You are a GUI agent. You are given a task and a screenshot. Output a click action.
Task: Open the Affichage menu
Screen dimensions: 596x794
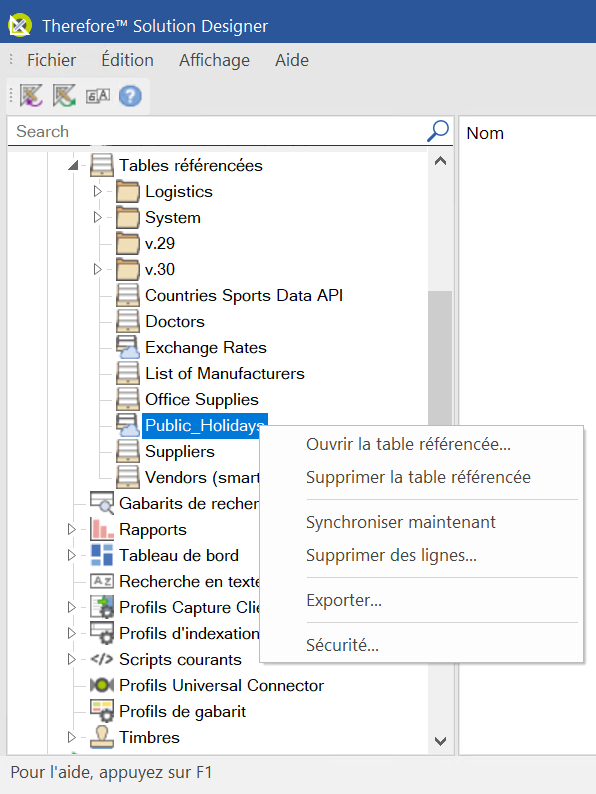tap(214, 60)
